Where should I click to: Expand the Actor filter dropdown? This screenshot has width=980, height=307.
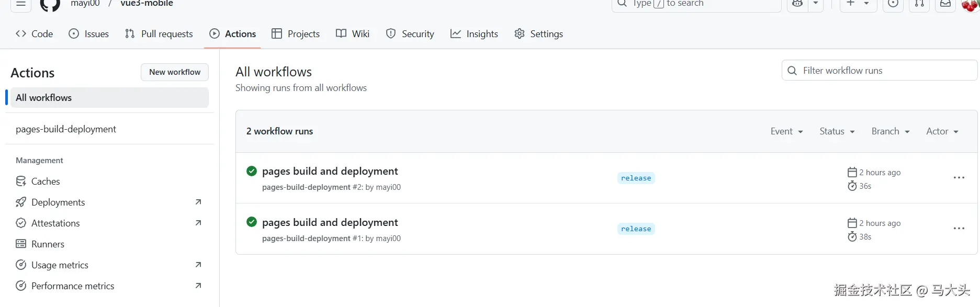942,131
